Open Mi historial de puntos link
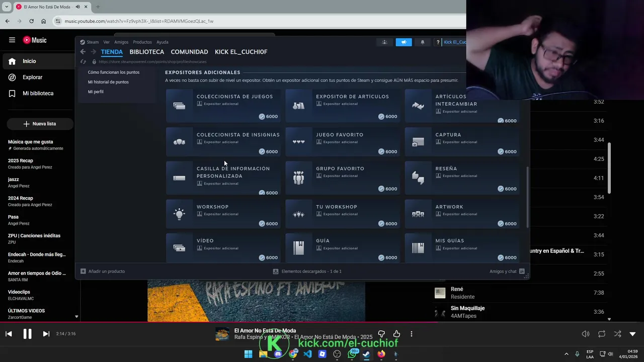644x362 pixels. point(108,82)
